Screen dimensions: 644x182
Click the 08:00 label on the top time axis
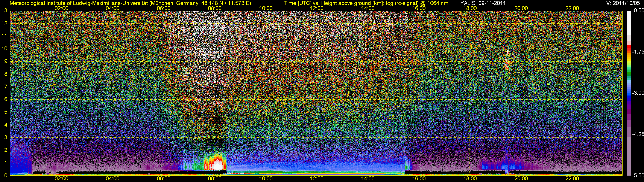click(215, 8)
